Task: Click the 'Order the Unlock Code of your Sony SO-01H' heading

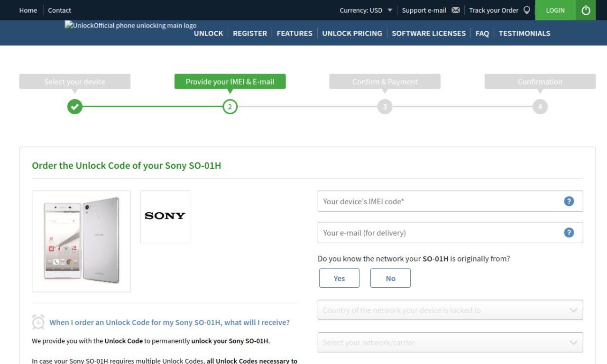Action: [x=127, y=166]
